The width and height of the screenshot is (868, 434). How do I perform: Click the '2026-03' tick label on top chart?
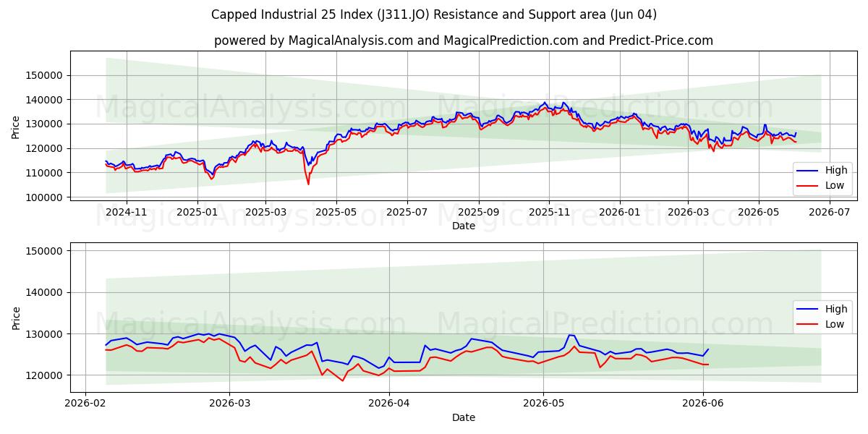click(x=688, y=212)
